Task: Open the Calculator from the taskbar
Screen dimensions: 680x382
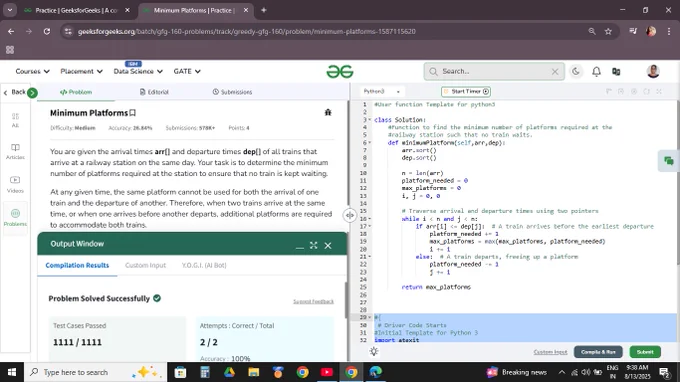Action: click(205, 372)
